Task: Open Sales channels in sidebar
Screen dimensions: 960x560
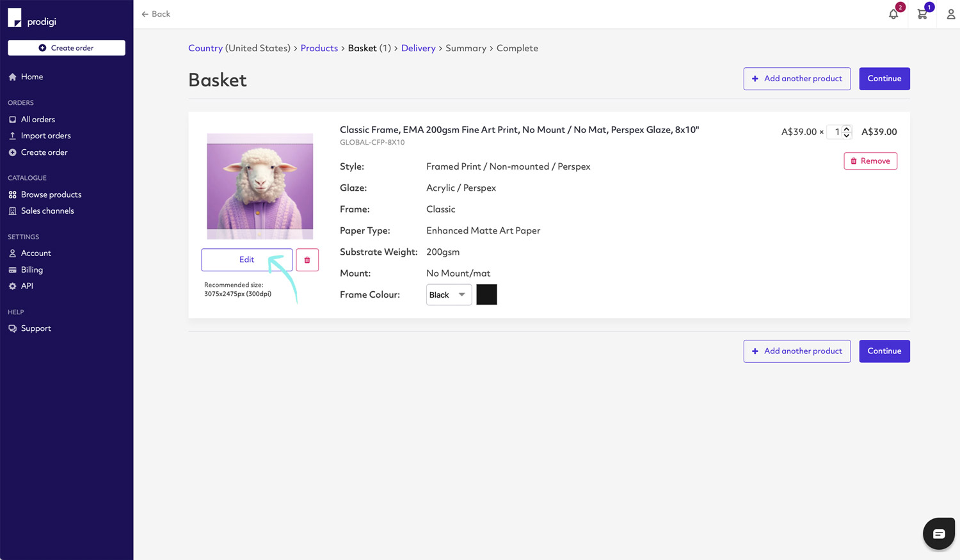Action: 47,211
